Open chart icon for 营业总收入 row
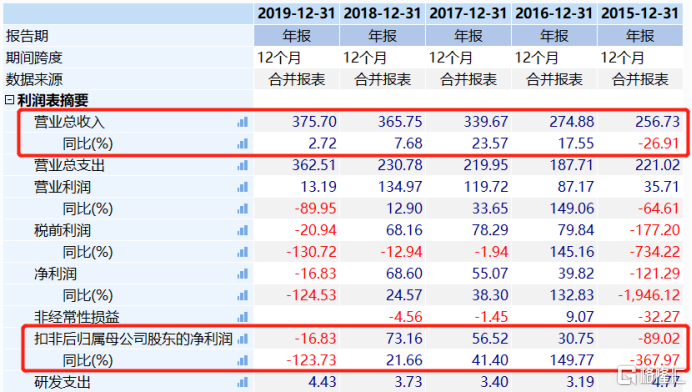 pos(243,122)
